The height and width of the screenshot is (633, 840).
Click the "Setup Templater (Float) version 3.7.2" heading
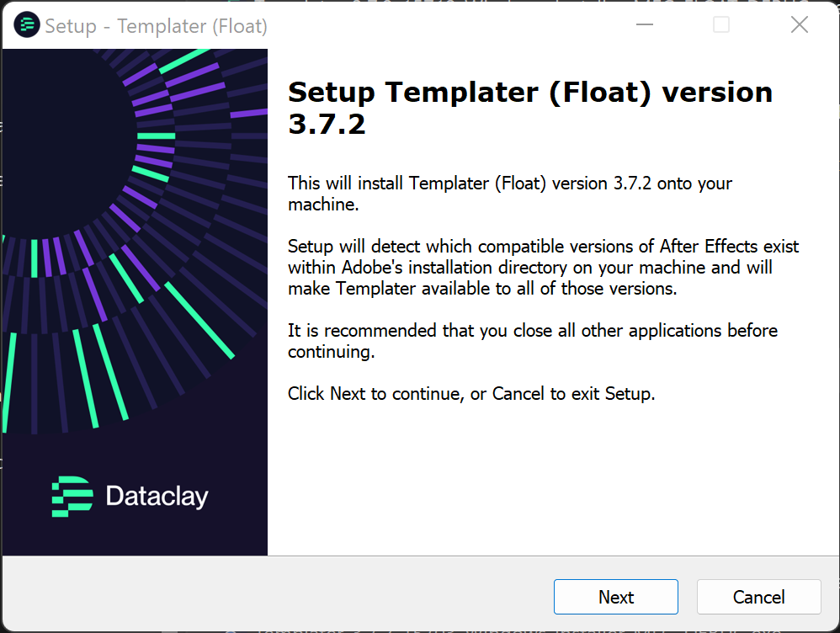click(529, 108)
